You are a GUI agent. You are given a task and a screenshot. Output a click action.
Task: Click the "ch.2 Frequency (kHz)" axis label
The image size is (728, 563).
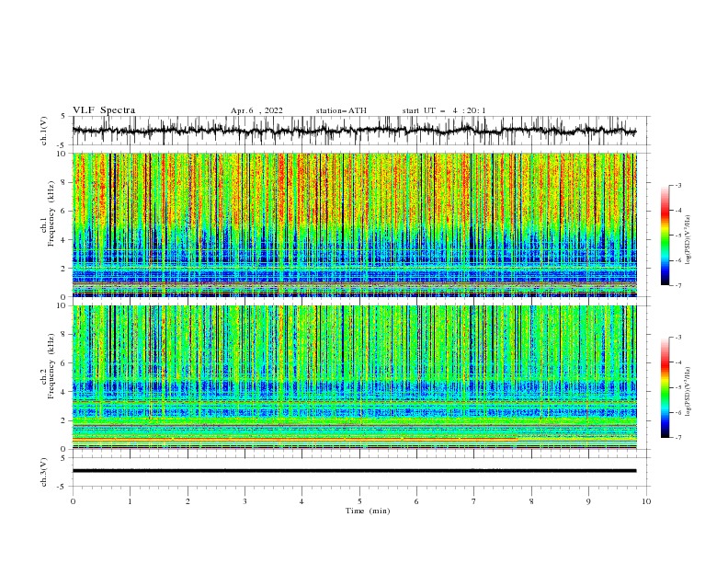[x=48, y=366]
